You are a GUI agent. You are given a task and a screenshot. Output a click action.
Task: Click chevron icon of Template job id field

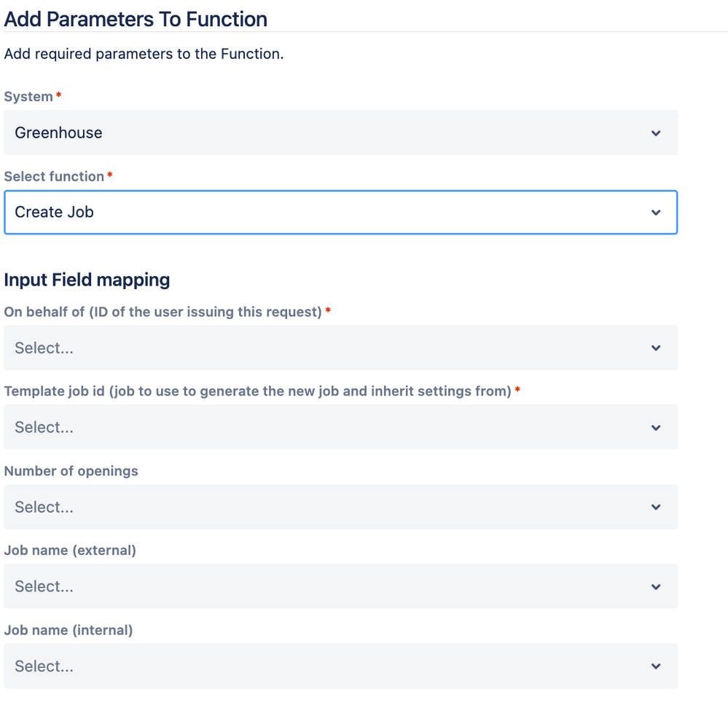(656, 428)
